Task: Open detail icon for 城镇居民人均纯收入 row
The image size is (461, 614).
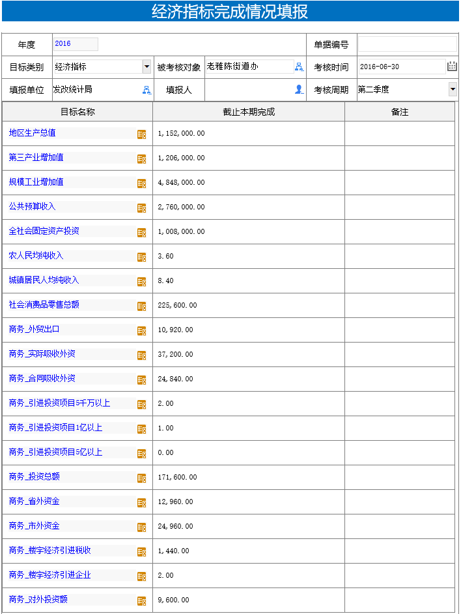Action: 141,282
